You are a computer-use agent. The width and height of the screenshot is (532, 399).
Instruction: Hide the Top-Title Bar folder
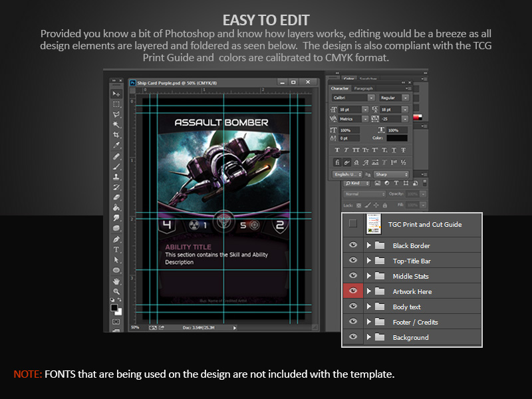(353, 260)
